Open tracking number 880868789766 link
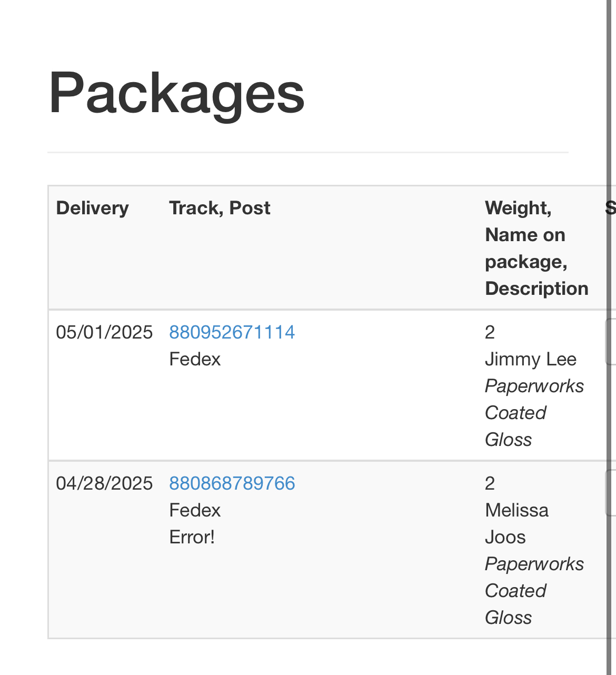The height and width of the screenshot is (675, 616). click(x=232, y=483)
